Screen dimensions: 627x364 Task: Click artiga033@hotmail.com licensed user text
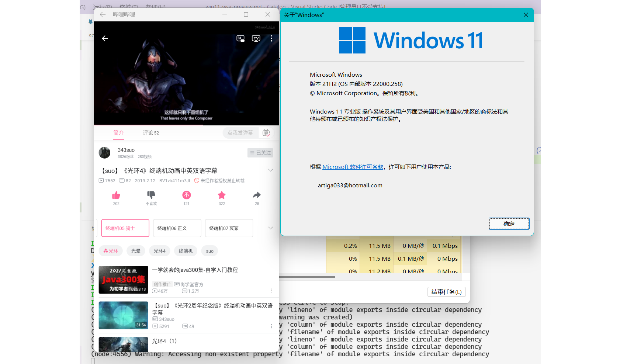(x=350, y=185)
